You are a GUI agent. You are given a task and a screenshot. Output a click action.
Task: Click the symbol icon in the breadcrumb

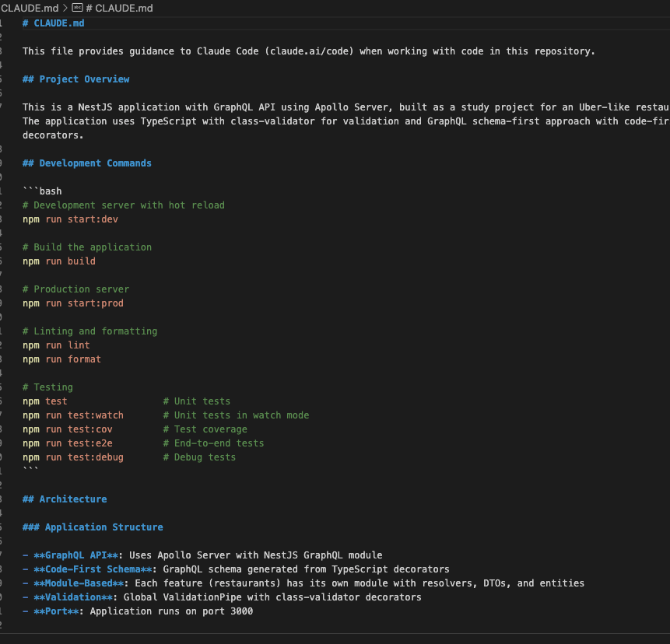click(x=77, y=8)
